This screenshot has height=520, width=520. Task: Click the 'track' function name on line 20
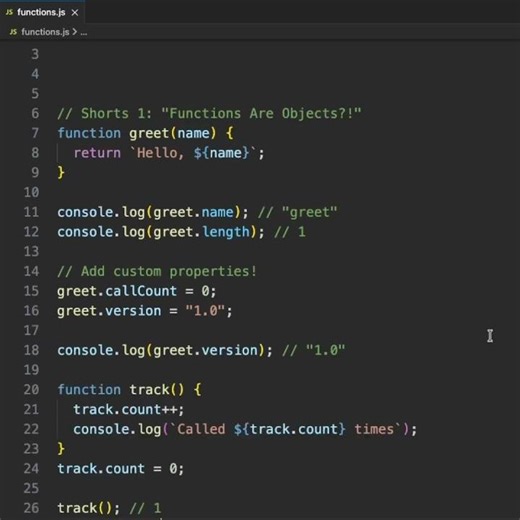pyautogui.click(x=149, y=390)
